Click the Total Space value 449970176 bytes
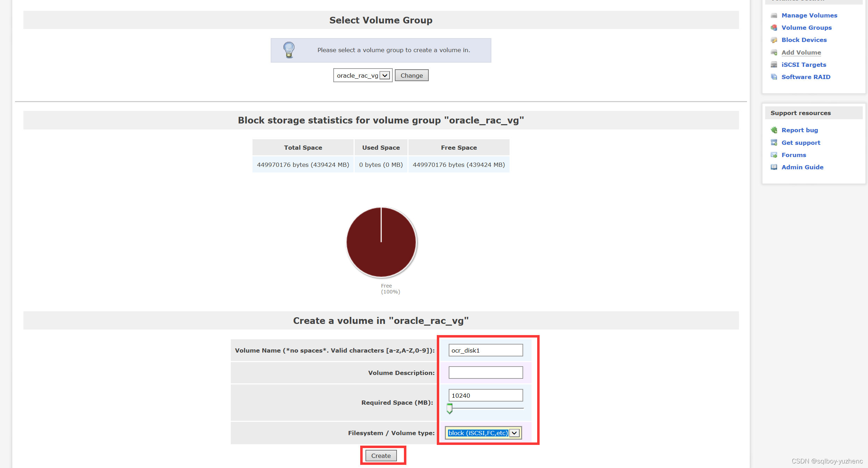 303,165
